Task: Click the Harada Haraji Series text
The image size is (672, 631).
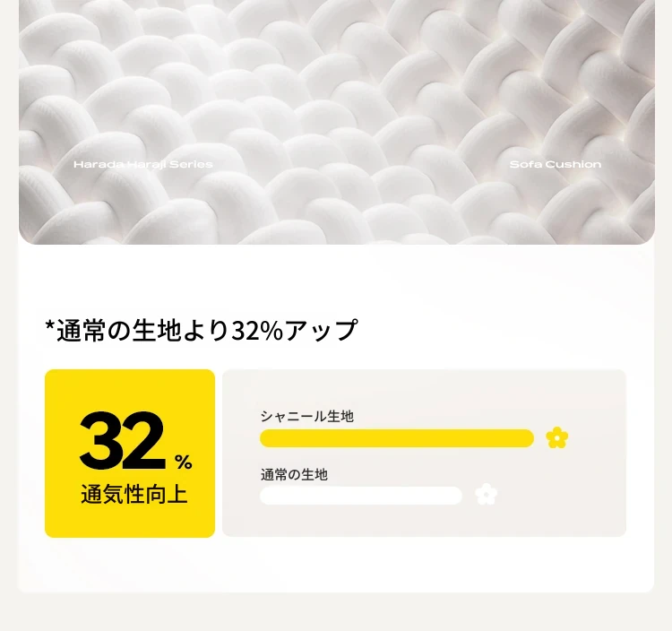Action: (143, 164)
